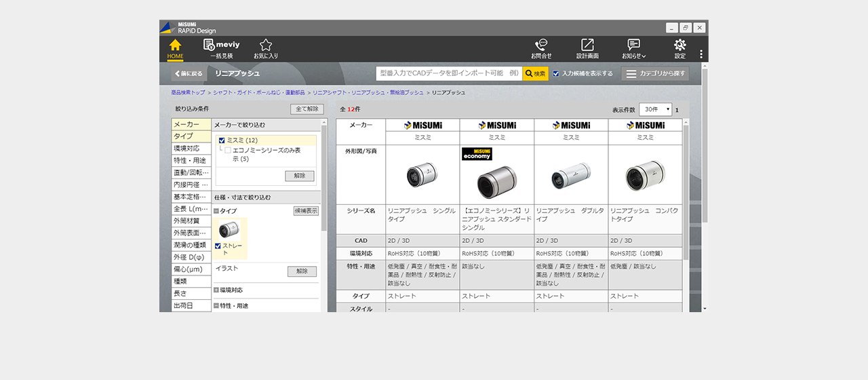Click the results table vertical scrollbar
Screen dimensions: 868x380
point(685,190)
